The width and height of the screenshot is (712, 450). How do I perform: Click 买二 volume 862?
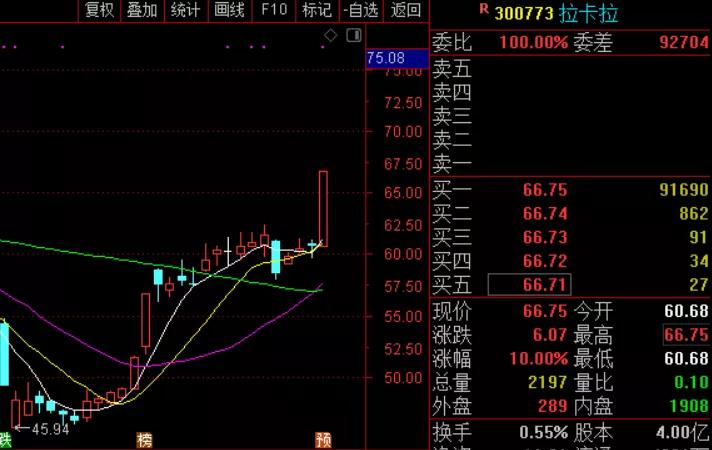[693, 213]
